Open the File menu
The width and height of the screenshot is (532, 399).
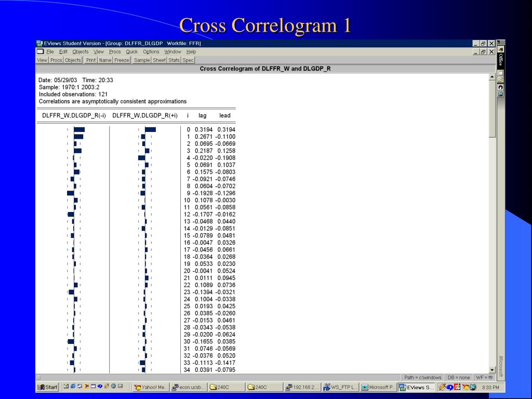tap(50, 51)
